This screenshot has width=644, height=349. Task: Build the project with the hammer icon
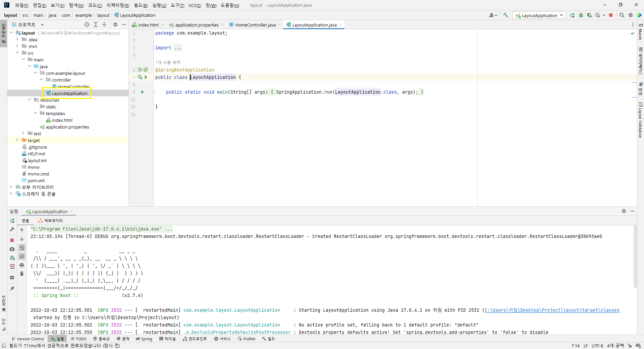click(506, 15)
